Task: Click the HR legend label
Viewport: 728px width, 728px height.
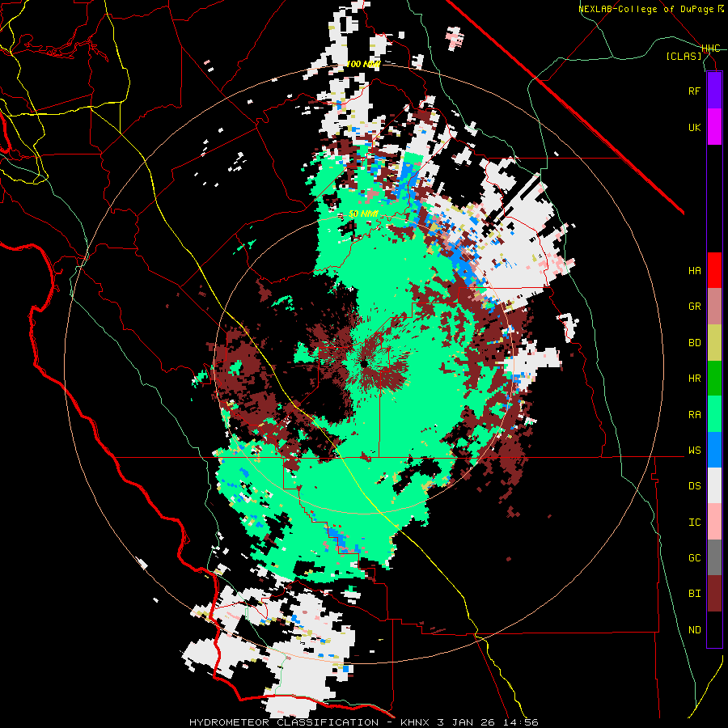Action: (x=694, y=379)
